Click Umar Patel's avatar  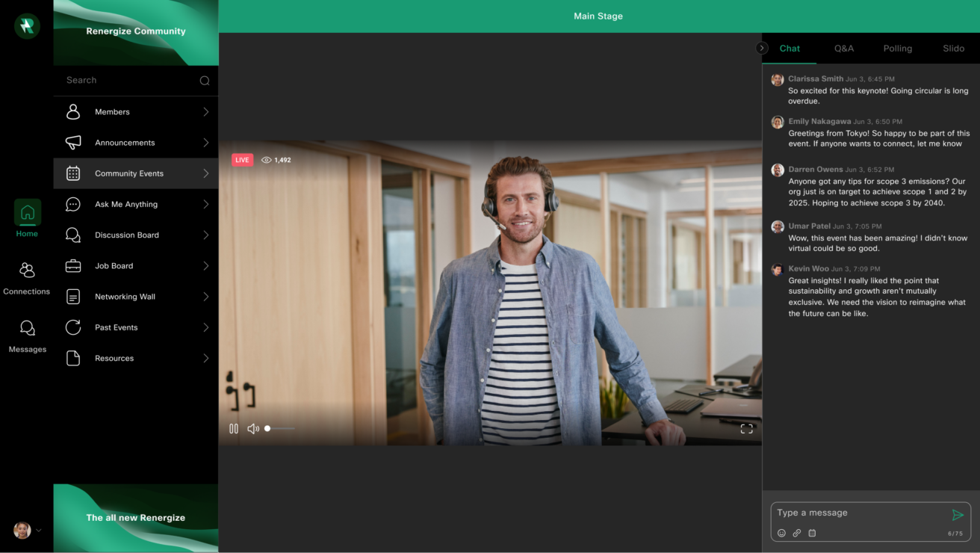click(778, 227)
